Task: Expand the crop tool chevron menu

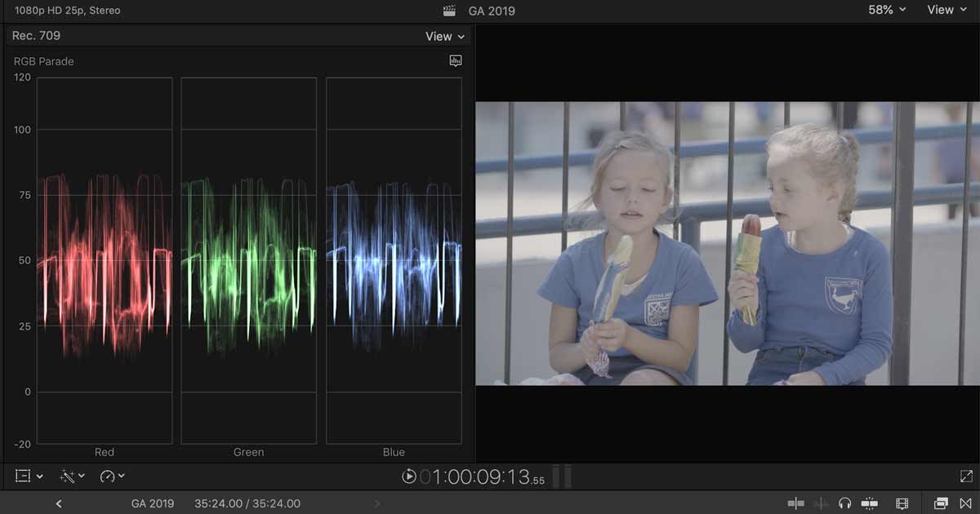Action: click(x=39, y=476)
